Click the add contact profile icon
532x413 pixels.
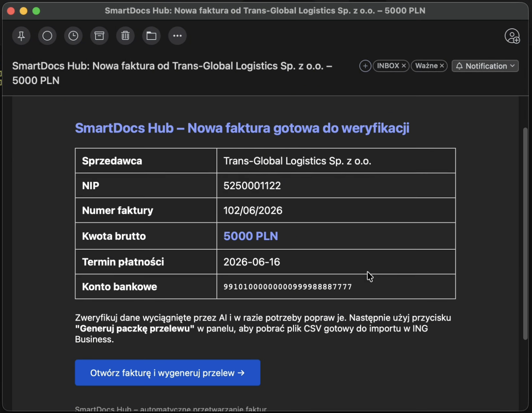point(512,36)
